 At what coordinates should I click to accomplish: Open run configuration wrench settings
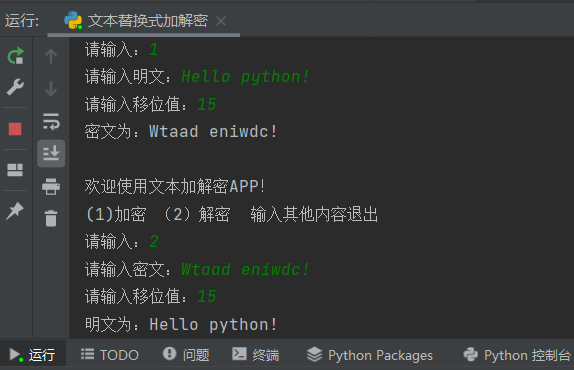(15, 87)
